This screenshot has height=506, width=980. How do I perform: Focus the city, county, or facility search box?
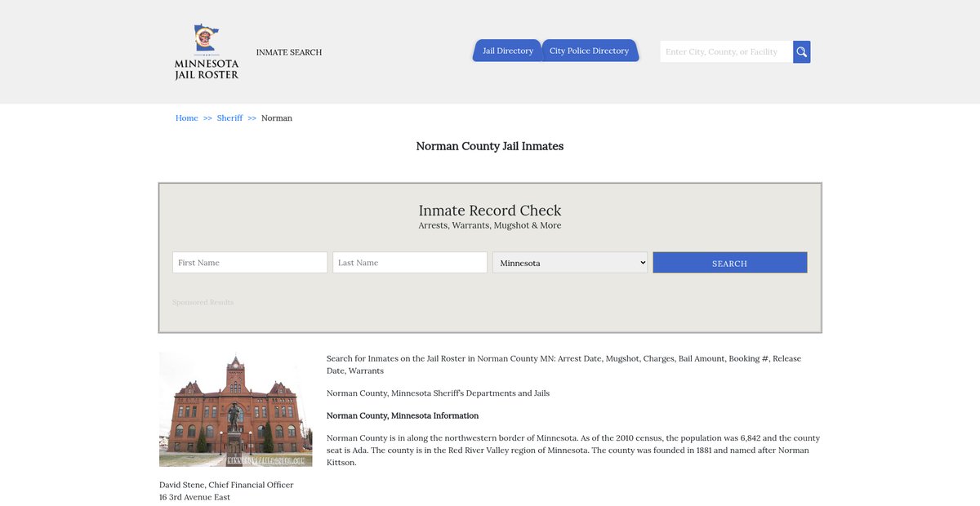point(725,52)
